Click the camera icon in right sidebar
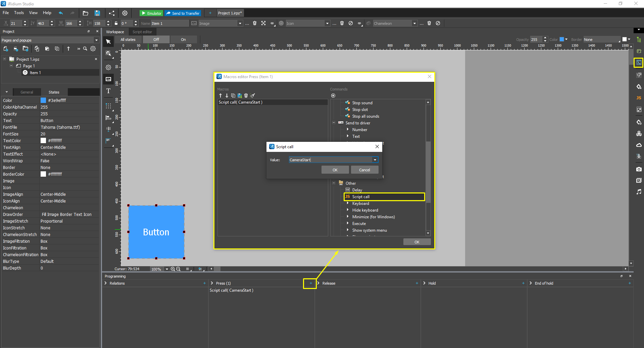Image resolution: width=644 pixels, height=348 pixels. click(639, 169)
